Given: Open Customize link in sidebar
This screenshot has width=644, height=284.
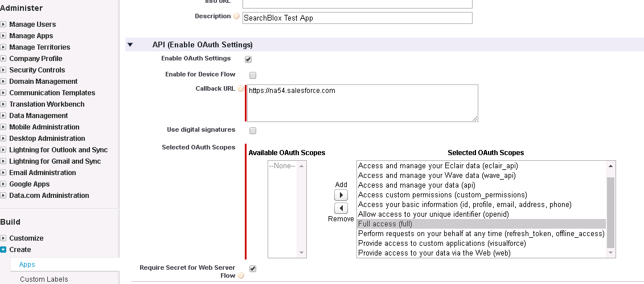Looking at the screenshot, I should (x=26, y=238).
